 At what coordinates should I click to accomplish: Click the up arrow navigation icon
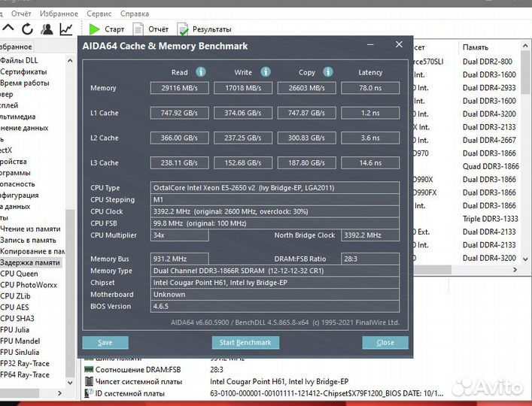coord(8,29)
